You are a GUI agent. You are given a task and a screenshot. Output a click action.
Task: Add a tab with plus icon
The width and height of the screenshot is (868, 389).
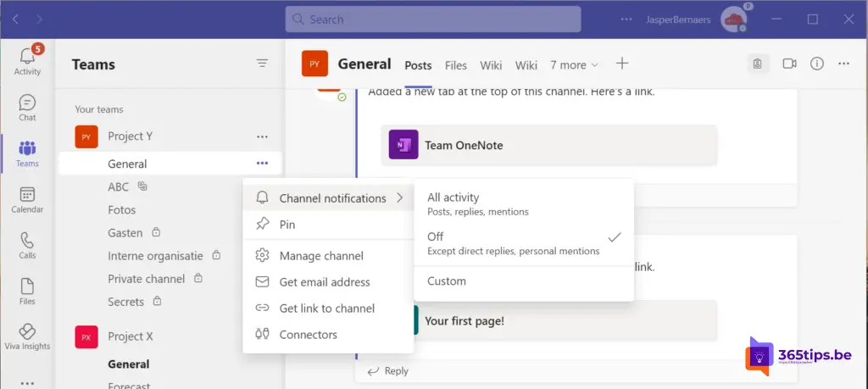click(x=622, y=64)
